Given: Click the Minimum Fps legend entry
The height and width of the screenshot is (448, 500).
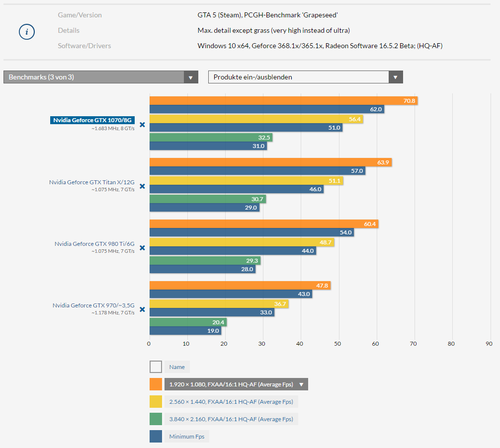Looking at the screenshot, I should (x=187, y=436).
